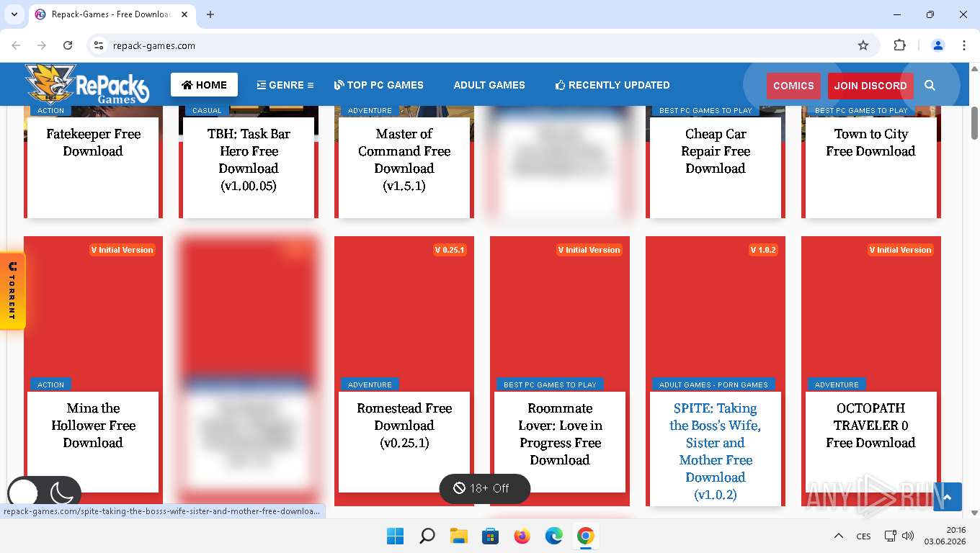Expand the GENRE dropdown menu
The image size is (980, 553).
pyautogui.click(x=285, y=85)
